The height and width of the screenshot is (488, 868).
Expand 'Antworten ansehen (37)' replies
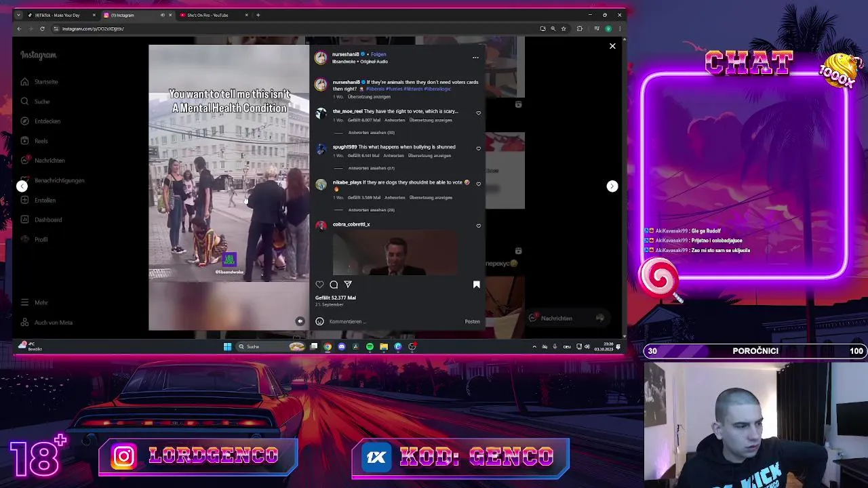point(371,168)
